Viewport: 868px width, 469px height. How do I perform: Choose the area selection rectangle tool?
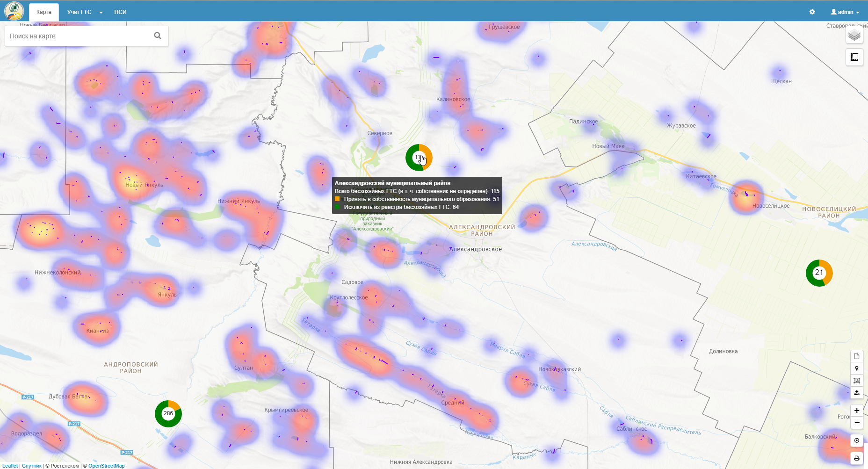(856, 381)
